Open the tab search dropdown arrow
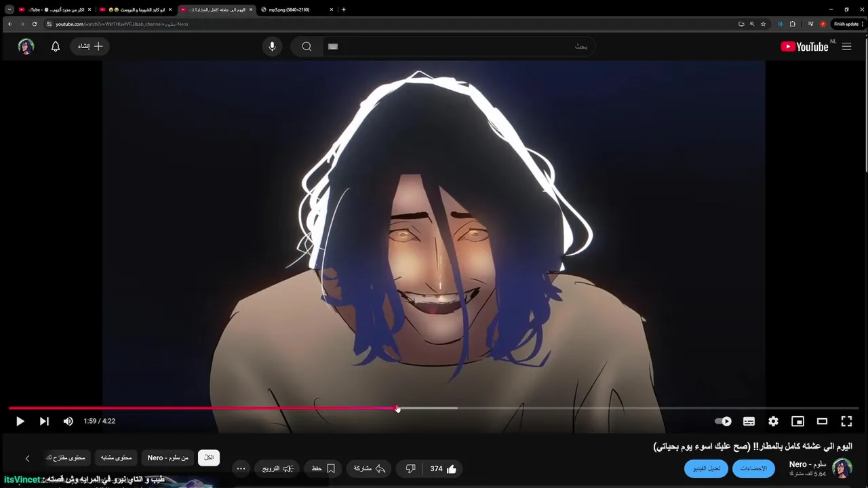 click(9, 9)
